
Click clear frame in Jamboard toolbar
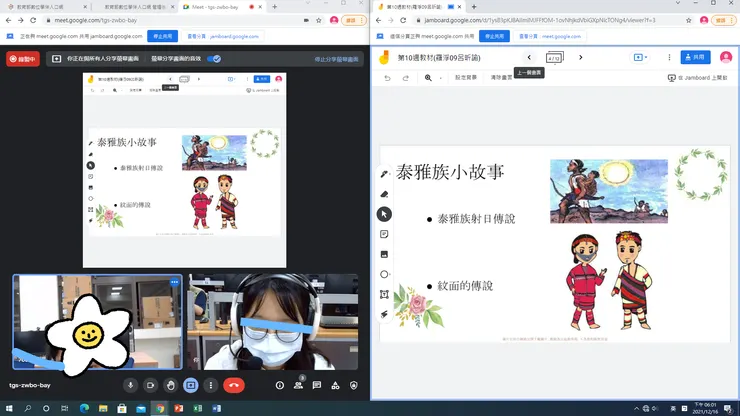[501, 78]
